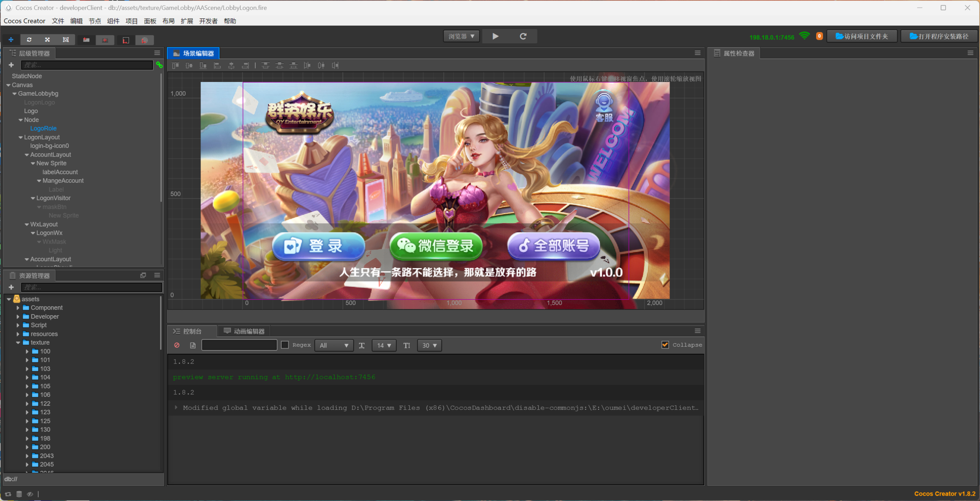Image resolution: width=980 pixels, height=501 pixels.
Task: Open the 属性检查器 panel hamburger menu
Action: click(971, 53)
